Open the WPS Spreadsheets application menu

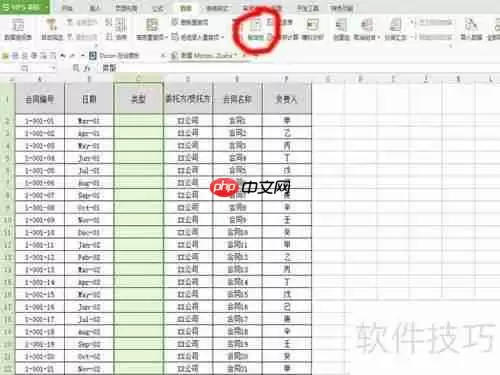(x=25, y=7)
